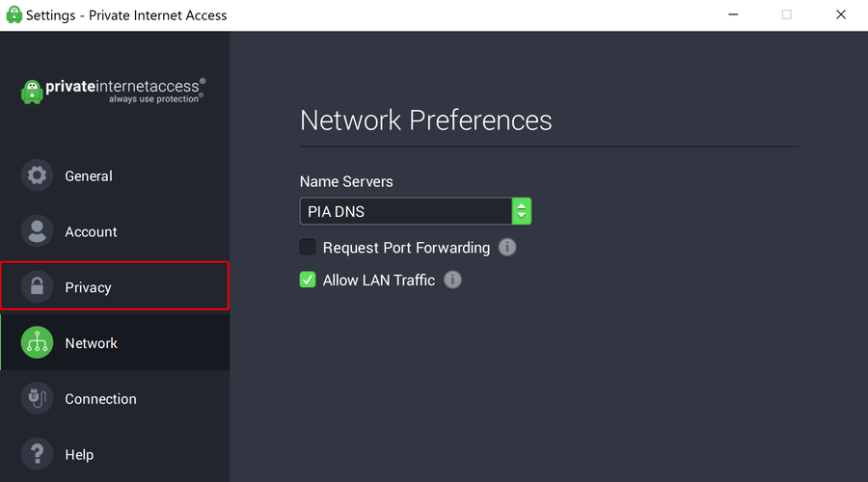868x482 pixels.
Task: Click the General gear icon
Action: [37, 175]
